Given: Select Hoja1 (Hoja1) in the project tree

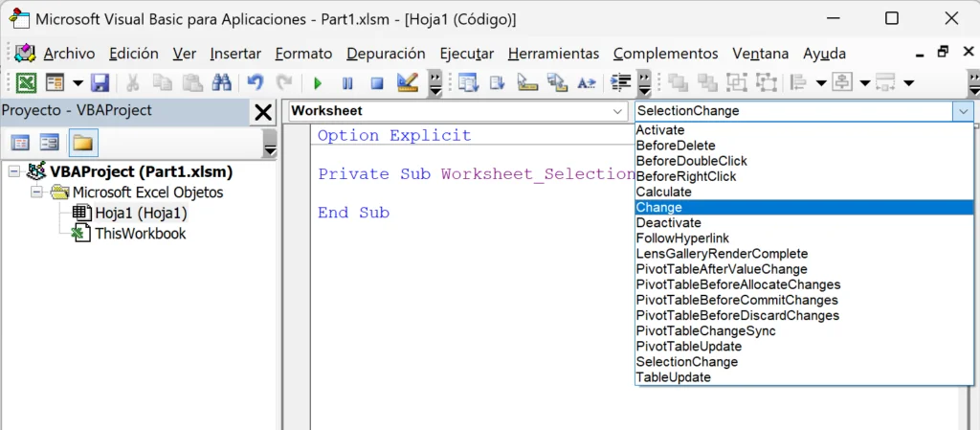Looking at the screenshot, I should pyautogui.click(x=142, y=214).
